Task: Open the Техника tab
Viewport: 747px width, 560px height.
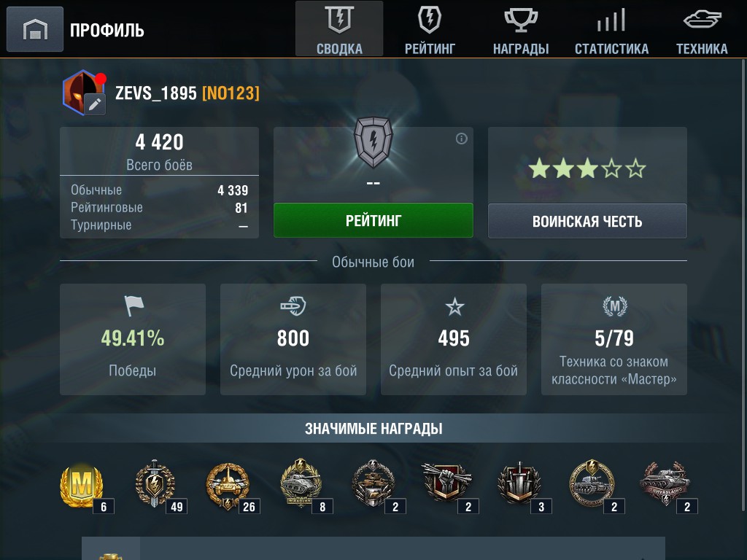Action: [x=702, y=29]
